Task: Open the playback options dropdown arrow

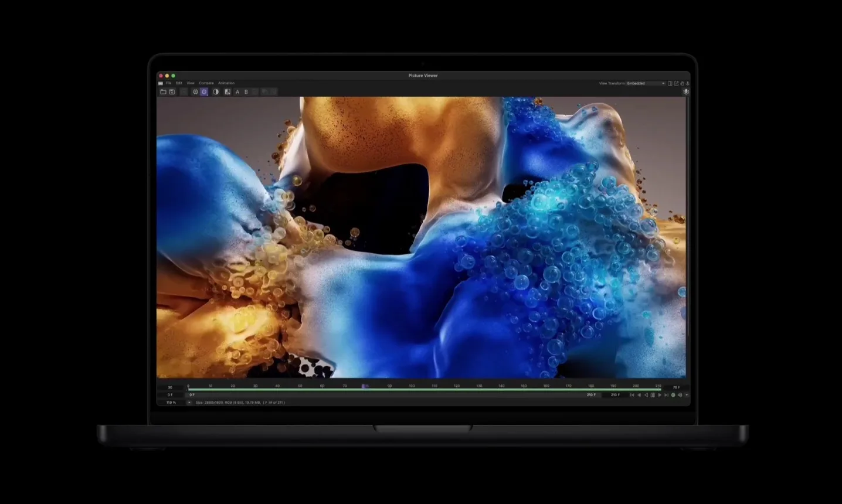Action: pos(687,394)
